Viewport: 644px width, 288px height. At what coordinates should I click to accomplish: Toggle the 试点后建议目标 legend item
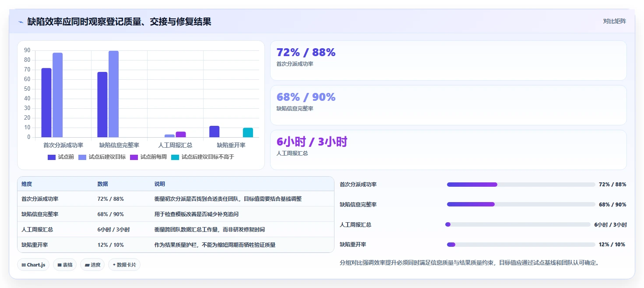102,157
